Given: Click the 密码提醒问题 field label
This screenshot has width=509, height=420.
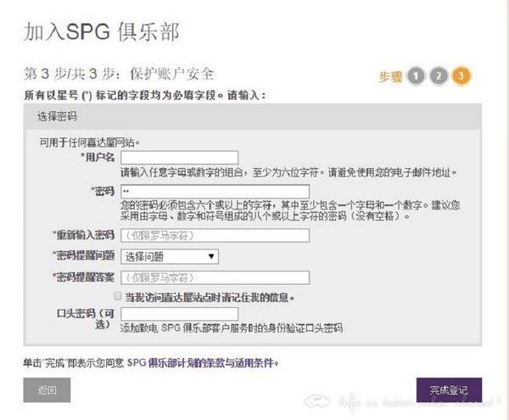Looking at the screenshot, I should [x=83, y=255].
